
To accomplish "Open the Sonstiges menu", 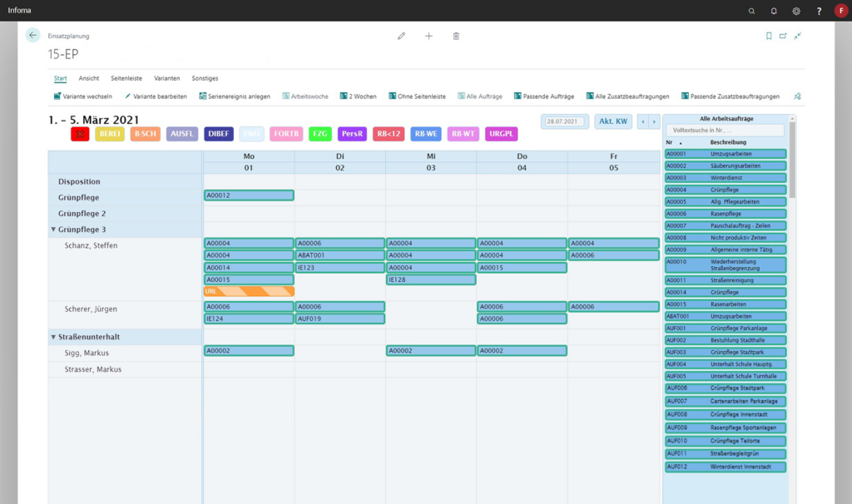I will tap(204, 77).
